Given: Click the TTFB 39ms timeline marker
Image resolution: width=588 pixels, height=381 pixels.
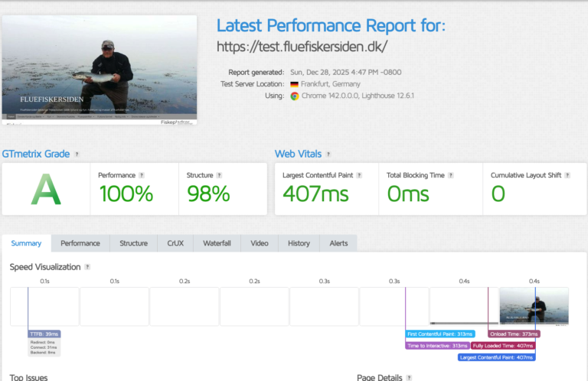Looking at the screenshot, I should click(x=44, y=334).
